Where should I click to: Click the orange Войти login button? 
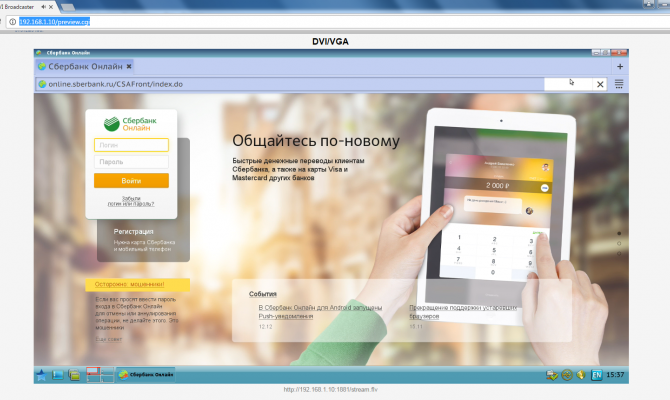(x=131, y=181)
